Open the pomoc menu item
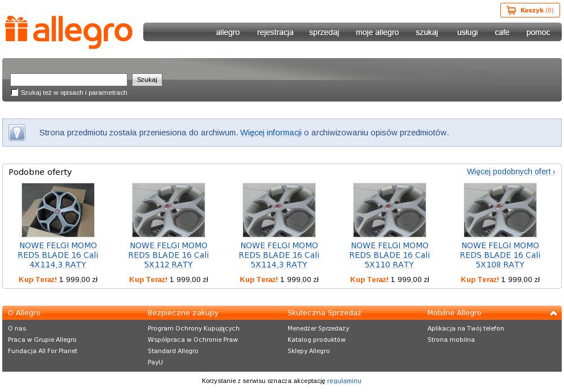This screenshot has height=392, width=564. 537,32
